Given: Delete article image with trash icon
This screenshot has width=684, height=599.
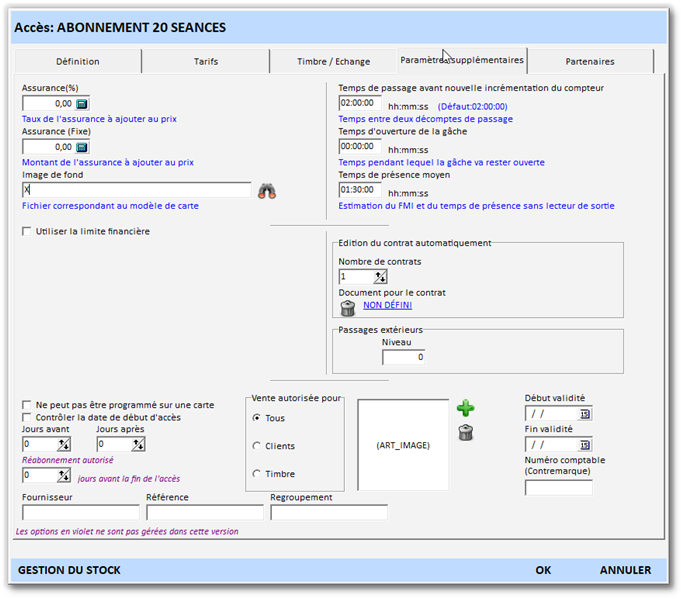Looking at the screenshot, I should 465,432.
